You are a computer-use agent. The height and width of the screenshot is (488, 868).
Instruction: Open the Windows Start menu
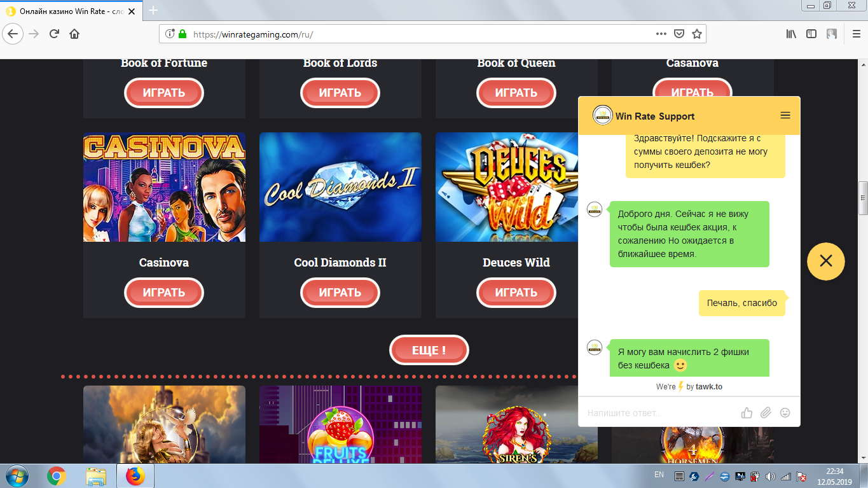pyautogui.click(x=17, y=476)
